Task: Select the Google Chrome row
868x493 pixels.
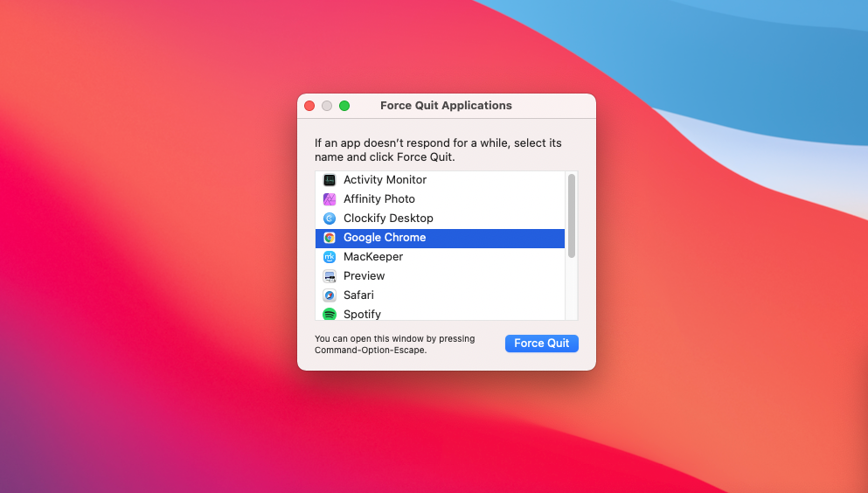Action: point(440,238)
